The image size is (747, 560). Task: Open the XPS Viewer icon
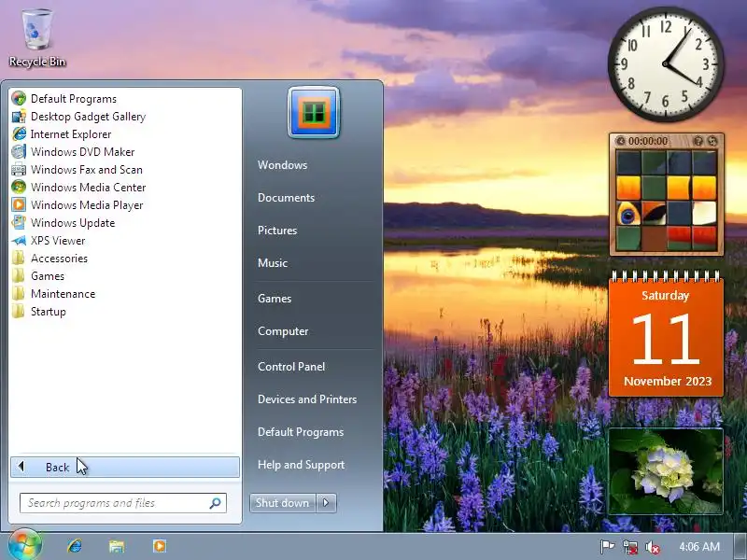tap(19, 241)
